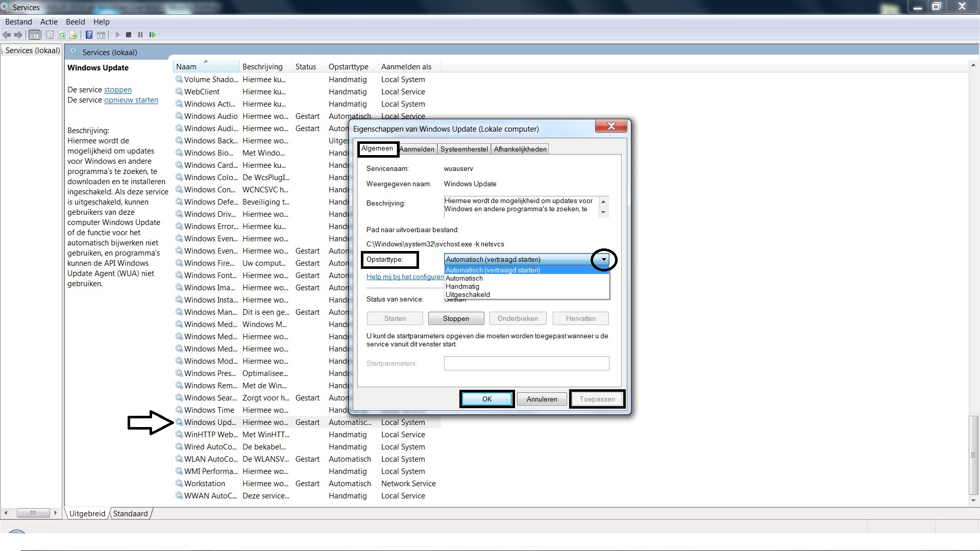The width and height of the screenshot is (980, 551).
Task: Click the Restart service toolbar icon
Action: [x=152, y=35]
